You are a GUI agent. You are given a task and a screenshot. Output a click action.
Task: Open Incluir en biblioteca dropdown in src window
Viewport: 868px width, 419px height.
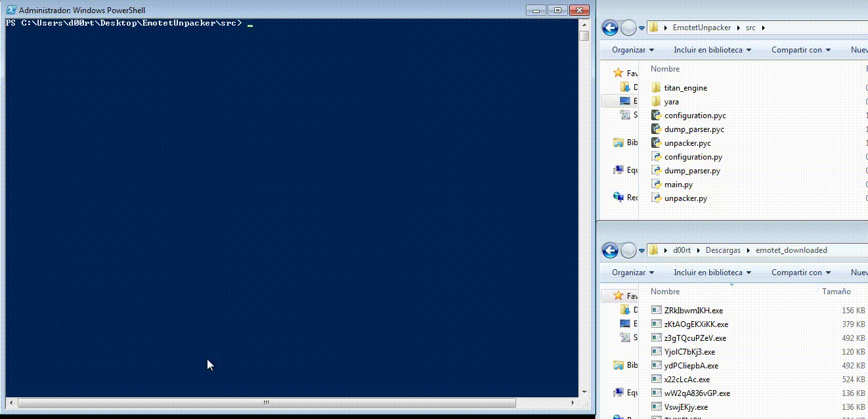coord(712,50)
